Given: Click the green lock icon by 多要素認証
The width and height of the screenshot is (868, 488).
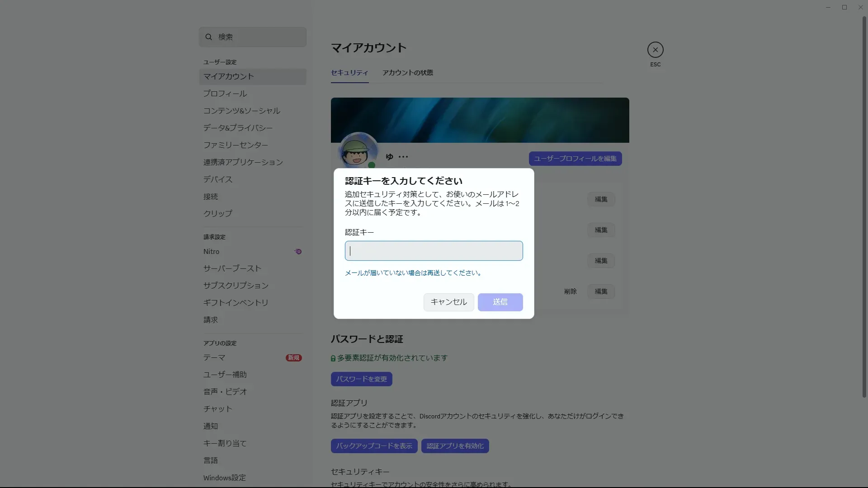Looking at the screenshot, I should coord(333,358).
